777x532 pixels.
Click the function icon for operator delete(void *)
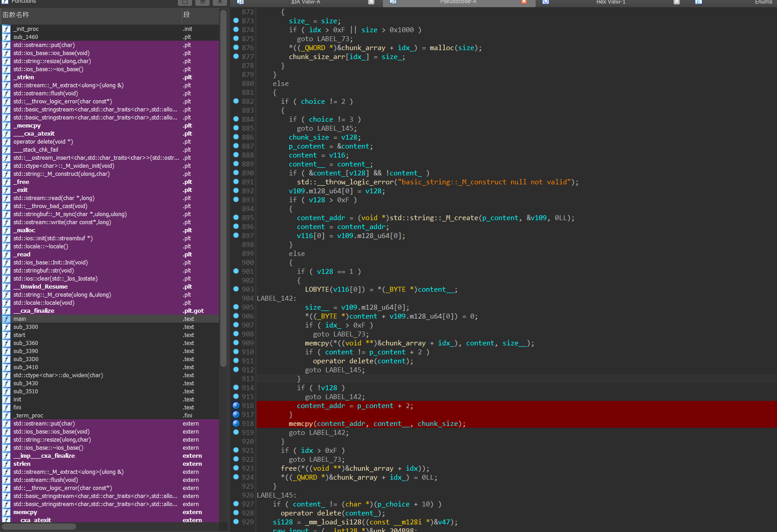point(7,142)
